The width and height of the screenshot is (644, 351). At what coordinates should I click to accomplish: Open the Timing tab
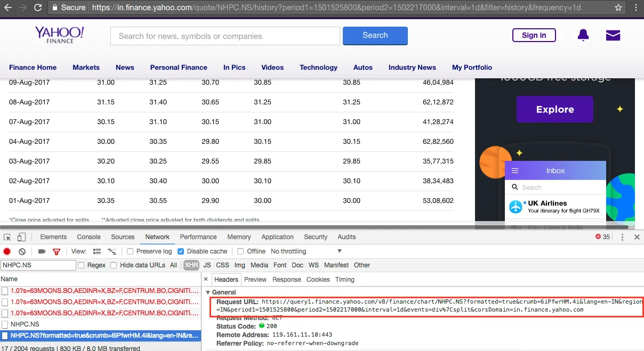(x=345, y=280)
